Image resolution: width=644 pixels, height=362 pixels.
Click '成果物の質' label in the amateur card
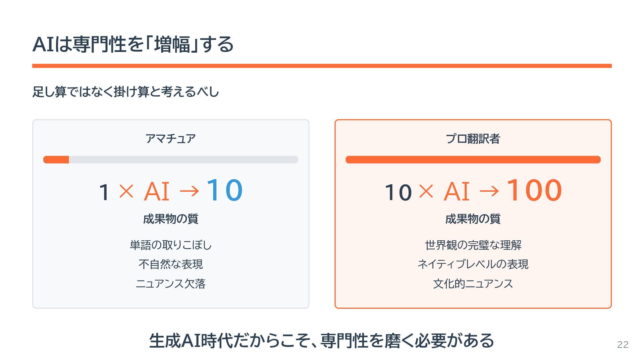pyautogui.click(x=170, y=219)
